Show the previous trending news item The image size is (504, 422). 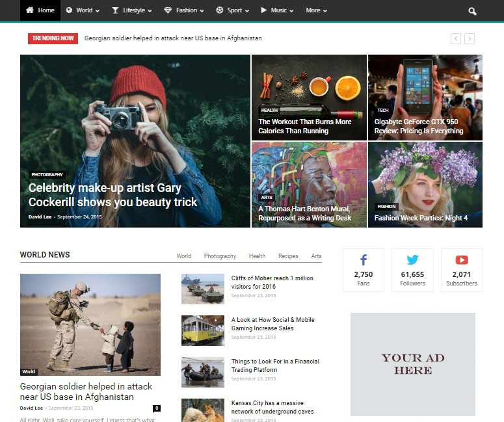pos(456,39)
